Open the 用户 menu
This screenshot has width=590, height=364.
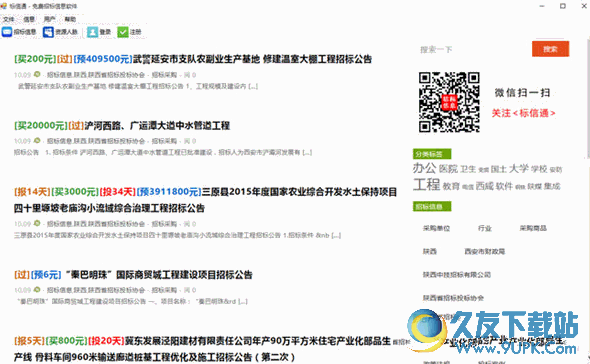click(50, 19)
